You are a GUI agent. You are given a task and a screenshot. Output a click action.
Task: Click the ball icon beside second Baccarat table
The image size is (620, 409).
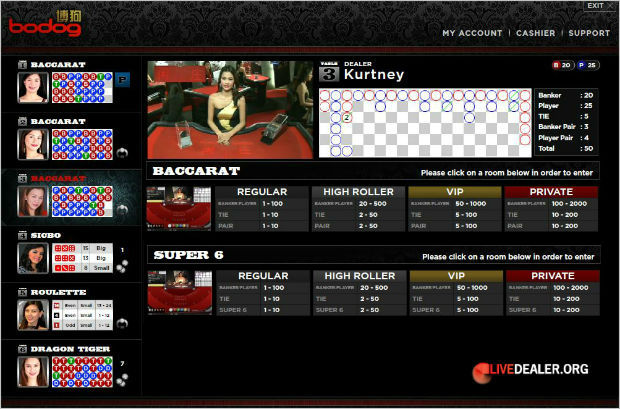tap(122, 153)
